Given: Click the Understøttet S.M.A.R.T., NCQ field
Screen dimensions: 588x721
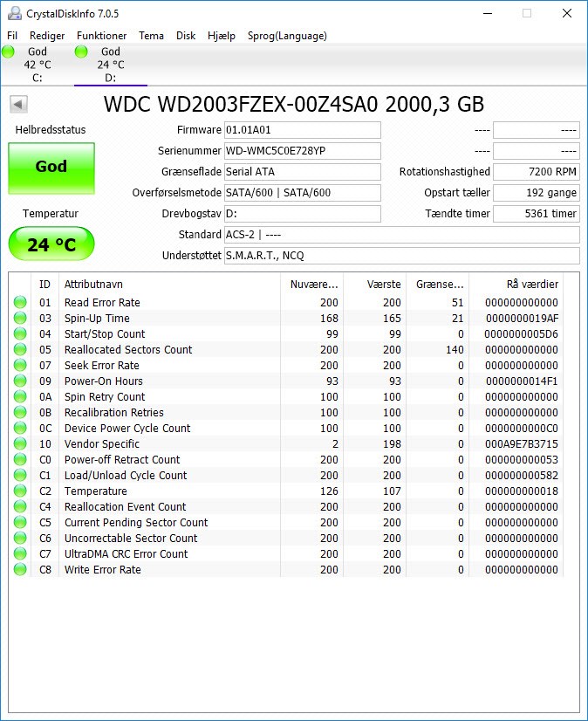Looking at the screenshot, I should point(402,255).
